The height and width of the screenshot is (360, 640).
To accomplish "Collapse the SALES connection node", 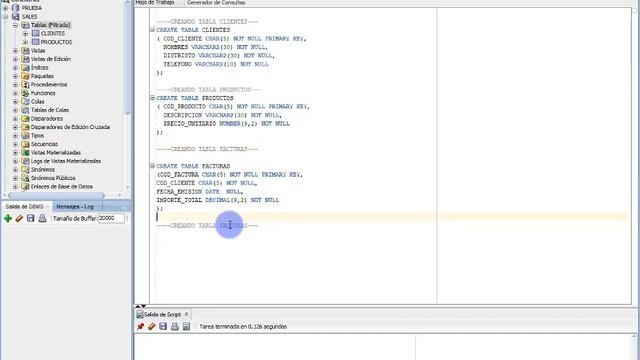I will pos(5,16).
